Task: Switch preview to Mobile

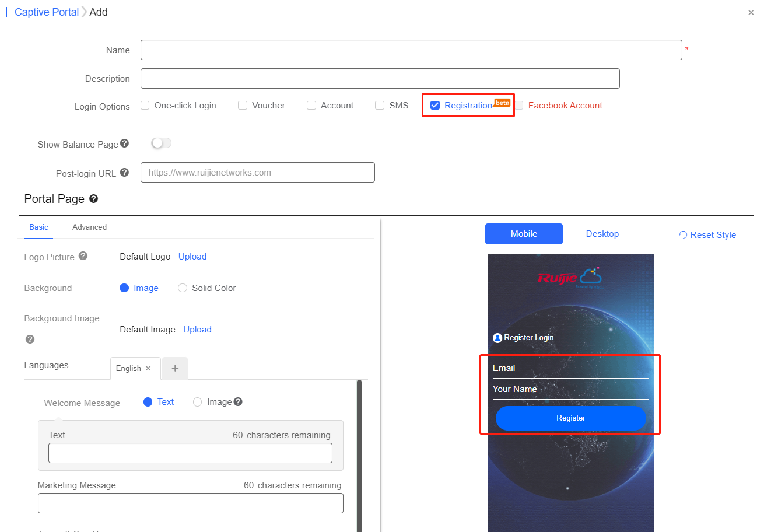Action: pos(524,234)
